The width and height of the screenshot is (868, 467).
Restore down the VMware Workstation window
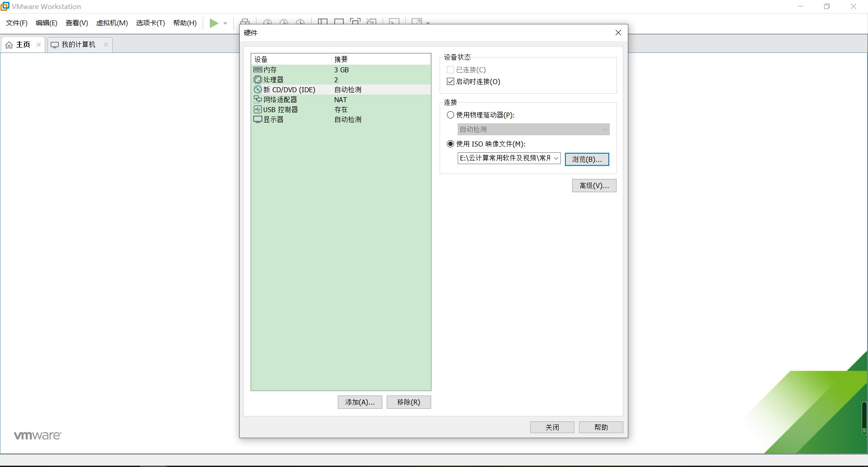click(827, 6)
